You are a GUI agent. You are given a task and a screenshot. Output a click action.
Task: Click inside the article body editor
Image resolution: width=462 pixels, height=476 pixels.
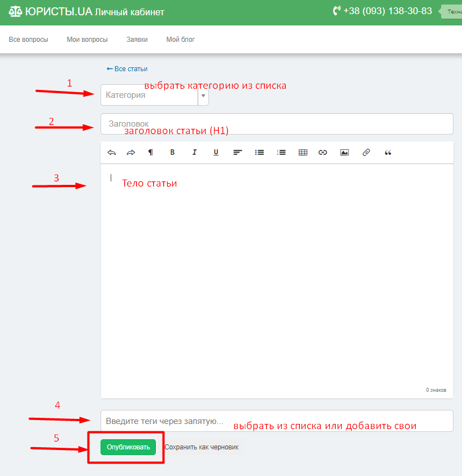(277, 281)
